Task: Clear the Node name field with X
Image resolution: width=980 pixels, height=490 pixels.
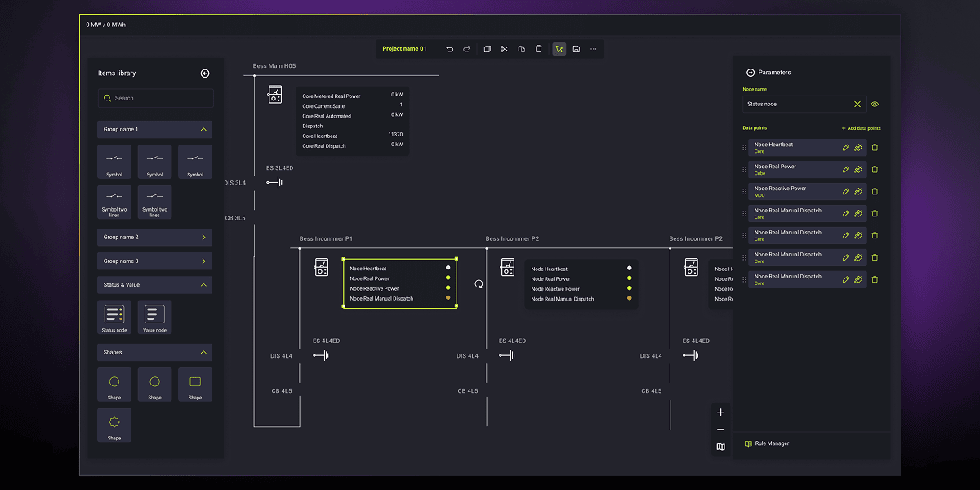Action: [857, 104]
